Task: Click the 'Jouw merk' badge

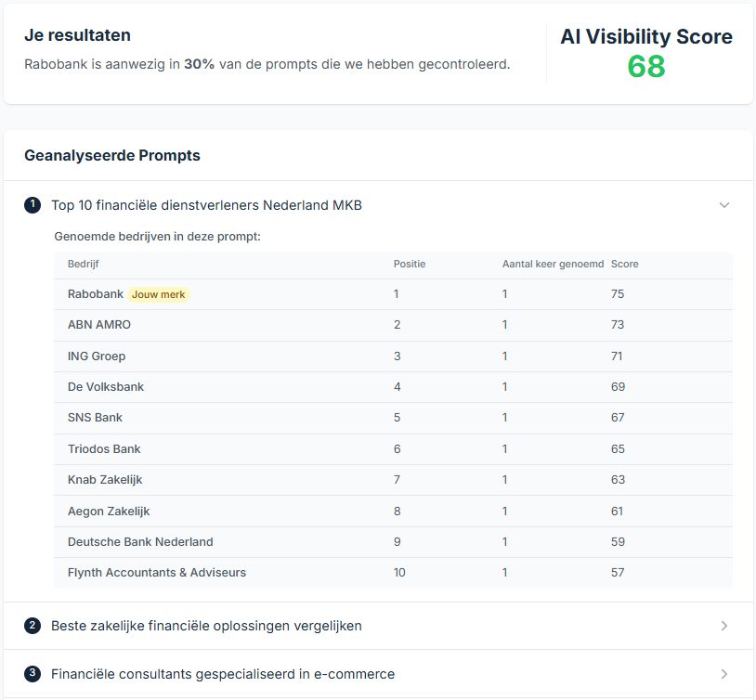Action: point(159,294)
